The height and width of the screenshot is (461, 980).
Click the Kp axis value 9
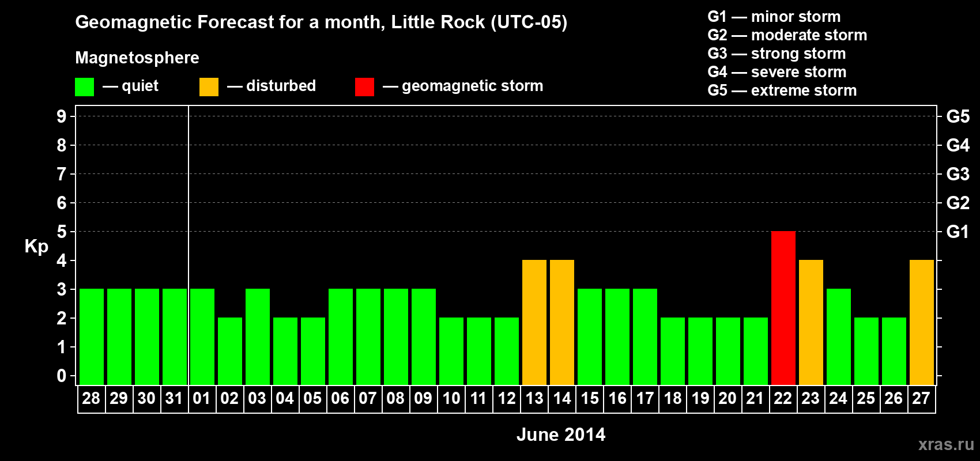62,116
